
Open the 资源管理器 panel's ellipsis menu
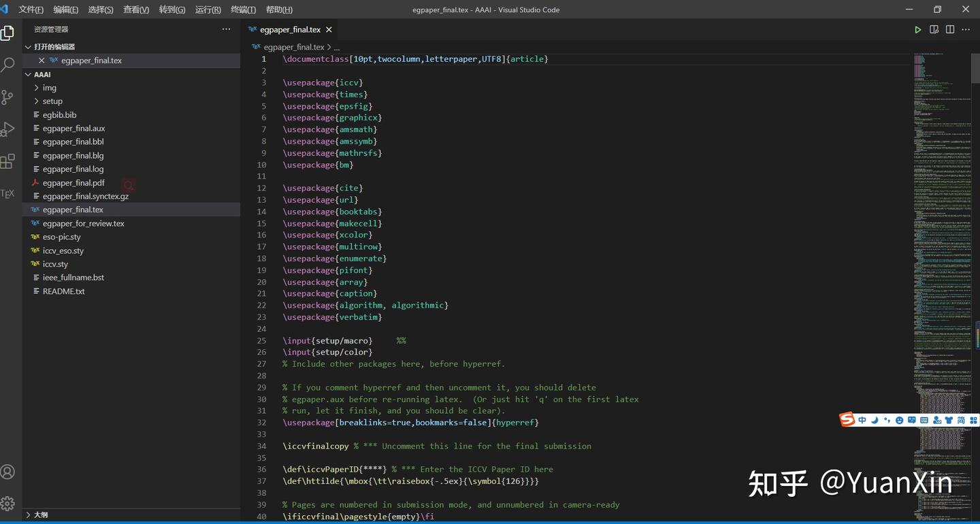tap(226, 29)
